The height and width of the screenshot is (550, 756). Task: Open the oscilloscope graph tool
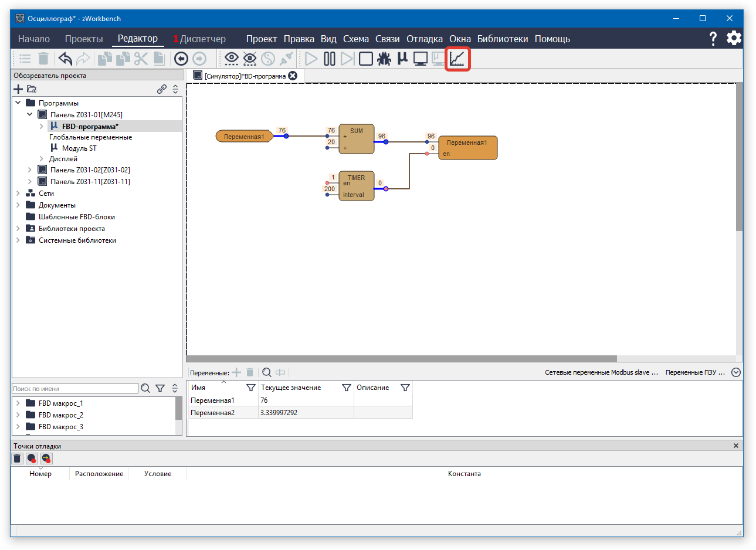(x=457, y=59)
